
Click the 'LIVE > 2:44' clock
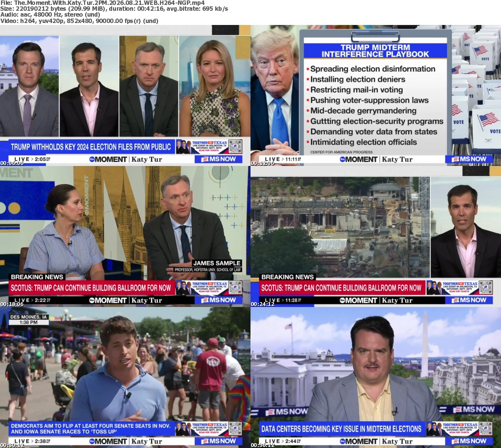[x=283, y=441]
